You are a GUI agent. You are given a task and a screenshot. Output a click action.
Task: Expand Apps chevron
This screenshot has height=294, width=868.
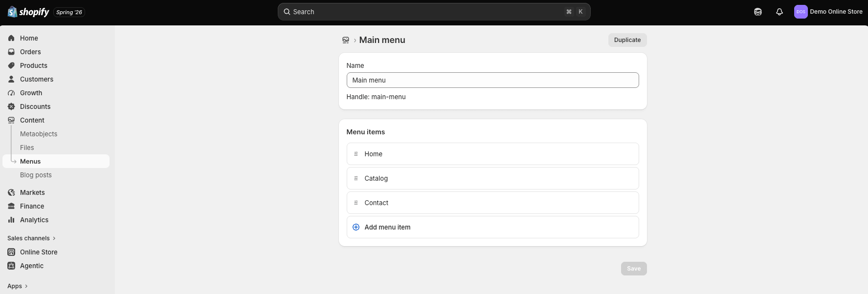[26, 286]
